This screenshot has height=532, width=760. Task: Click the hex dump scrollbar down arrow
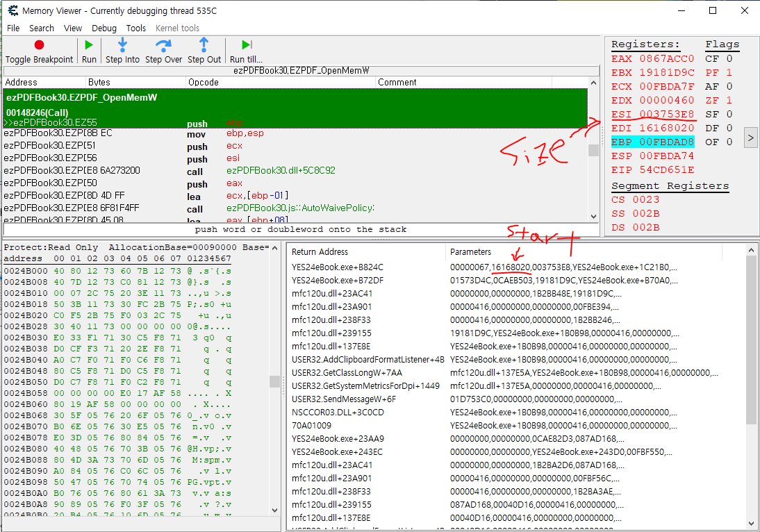point(274,510)
